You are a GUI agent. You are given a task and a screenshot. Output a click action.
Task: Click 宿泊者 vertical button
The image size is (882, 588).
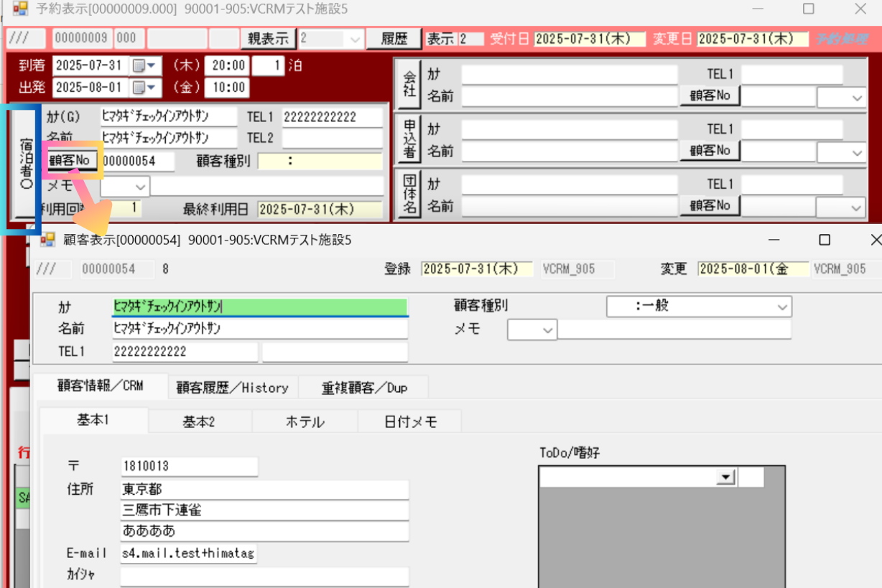click(x=25, y=164)
